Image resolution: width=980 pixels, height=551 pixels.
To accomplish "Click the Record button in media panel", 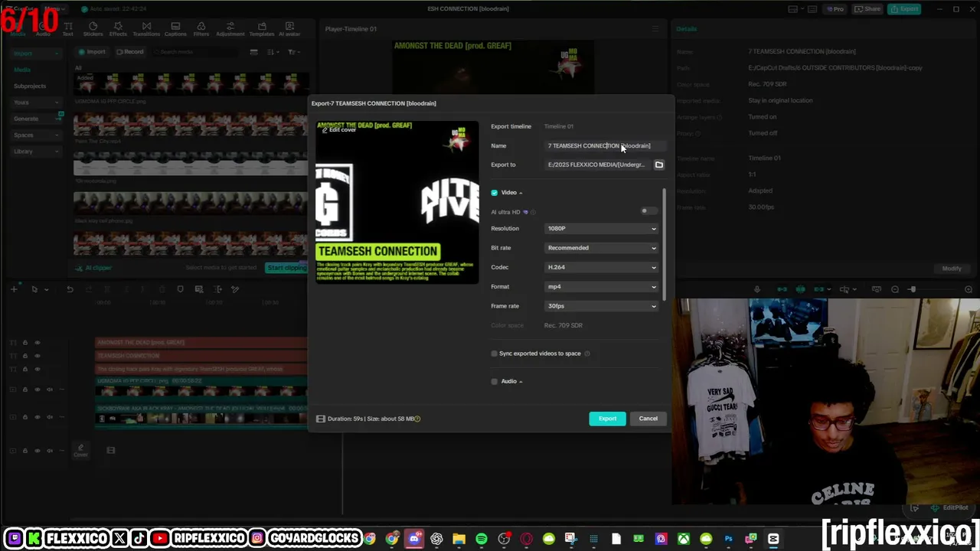I will click(x=129, y=52).
